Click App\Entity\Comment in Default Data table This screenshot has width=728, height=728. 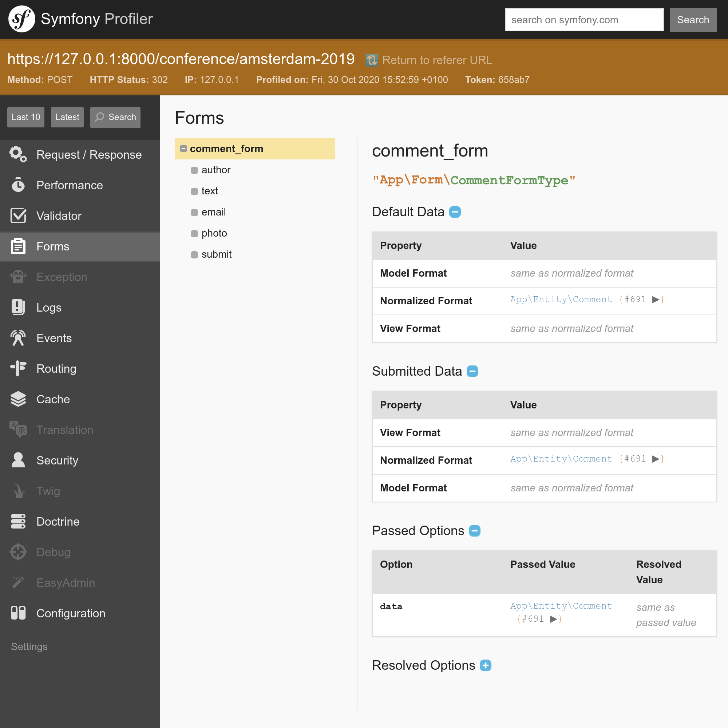pyautogui.click(x=561, y=299)
